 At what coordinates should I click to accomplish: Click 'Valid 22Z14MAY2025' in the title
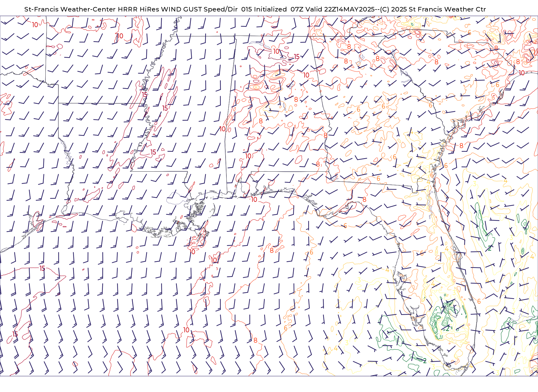(x=340, y=9)
